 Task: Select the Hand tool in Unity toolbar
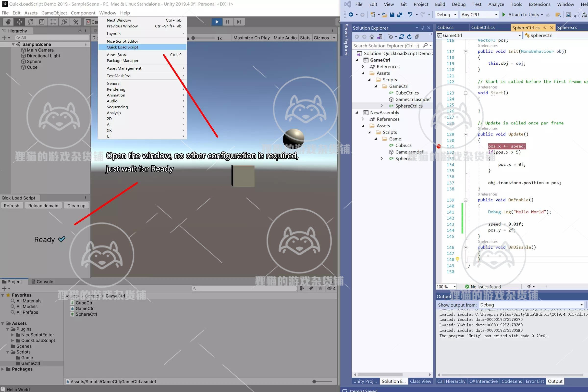point(8,22)
